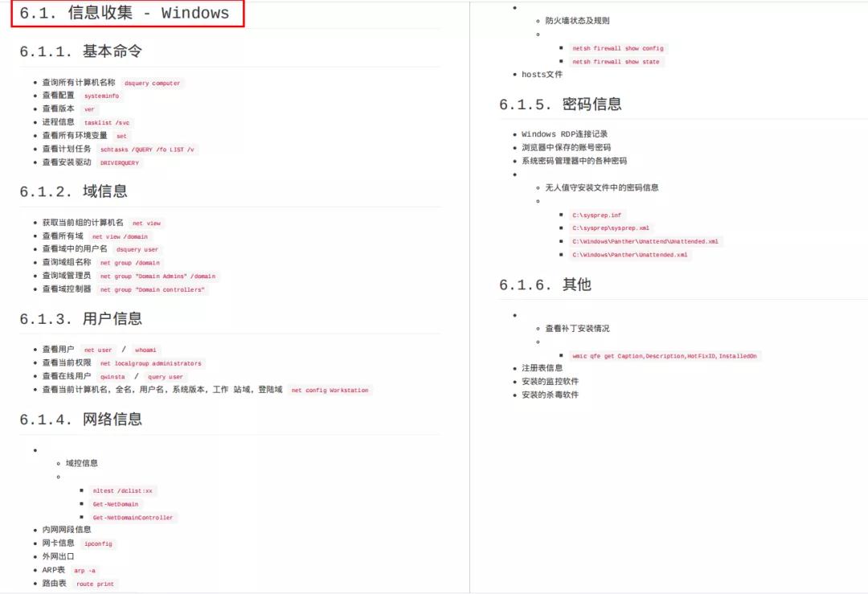Click net group "Domain Admins" /domain code
Screen dimensions: 868x594
click(x=158, y=276)
